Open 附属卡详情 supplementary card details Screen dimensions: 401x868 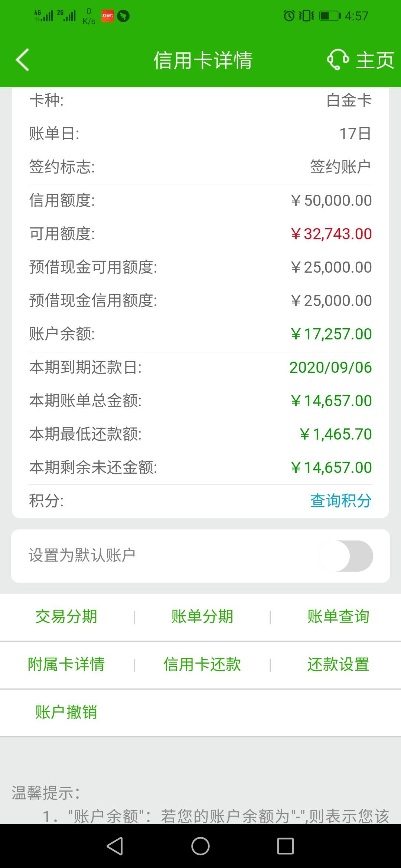click(66, 664)
